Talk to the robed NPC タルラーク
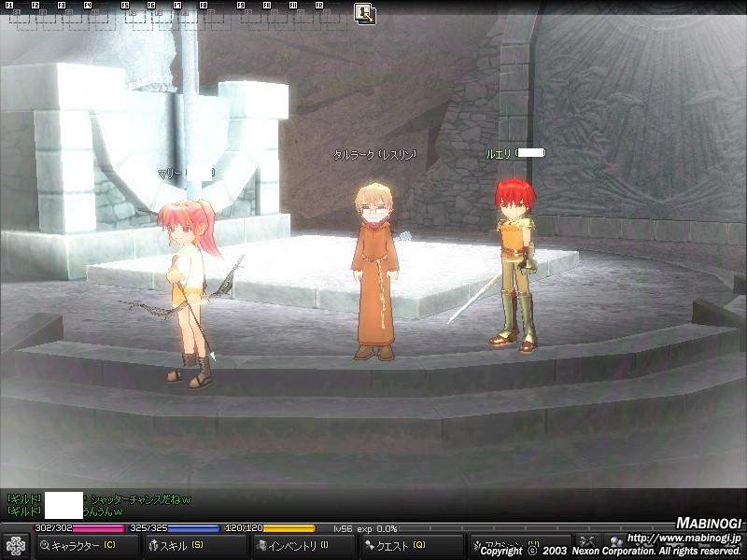 coord(376,272)
